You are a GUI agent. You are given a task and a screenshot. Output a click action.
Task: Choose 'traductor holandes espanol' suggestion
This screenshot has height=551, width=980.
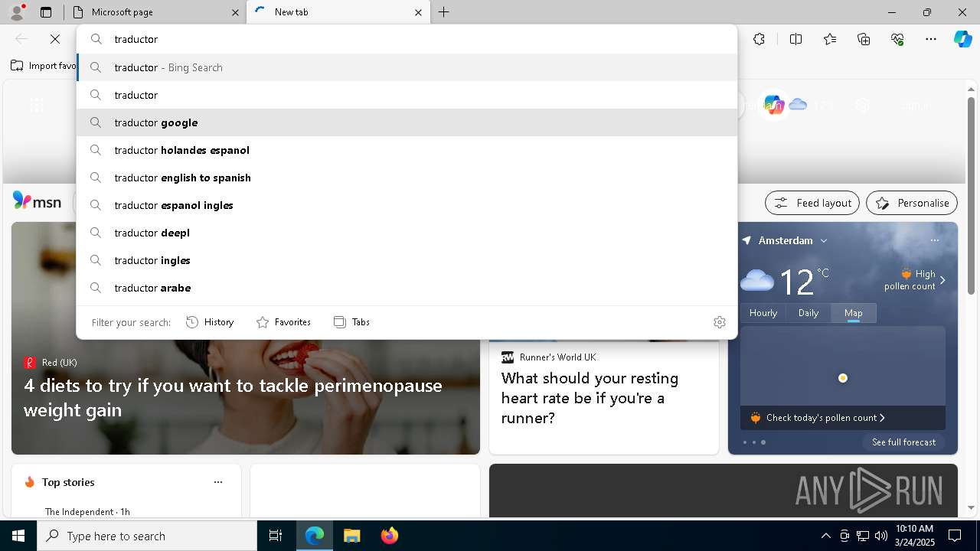click(407, 150)
